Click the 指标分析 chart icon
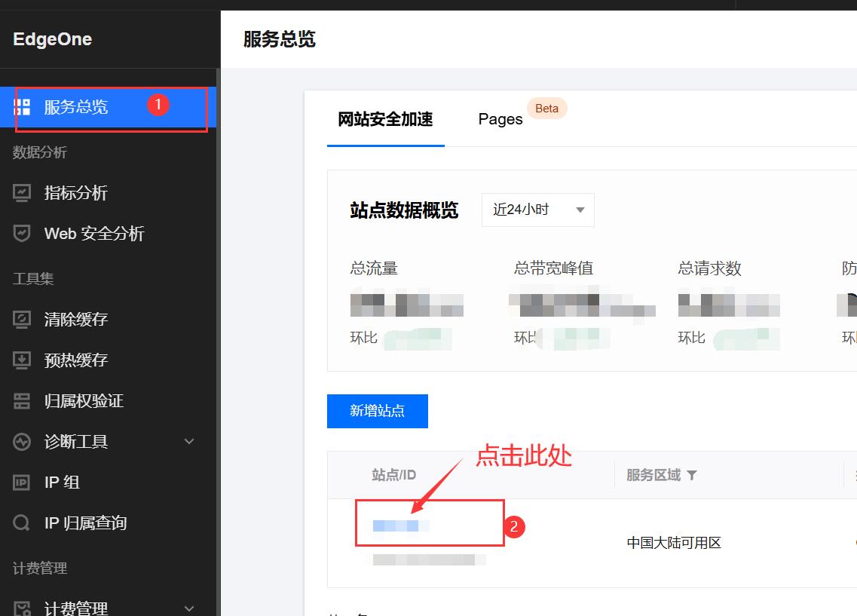 [x=22, y=193]
